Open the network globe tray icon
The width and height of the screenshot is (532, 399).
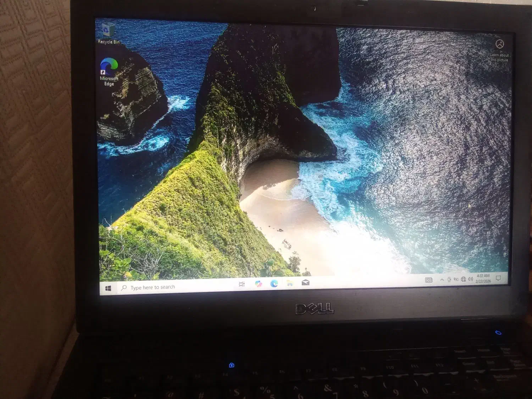[463, 279]
